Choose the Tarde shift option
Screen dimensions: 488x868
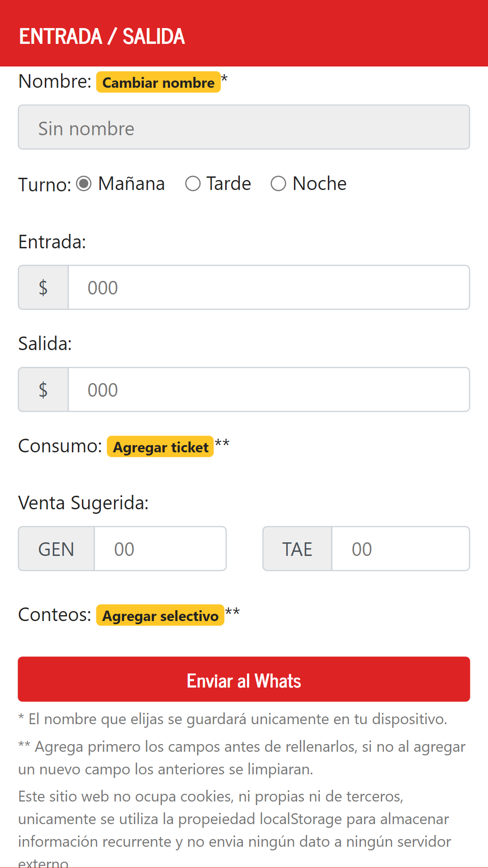[x=193, y=184]
